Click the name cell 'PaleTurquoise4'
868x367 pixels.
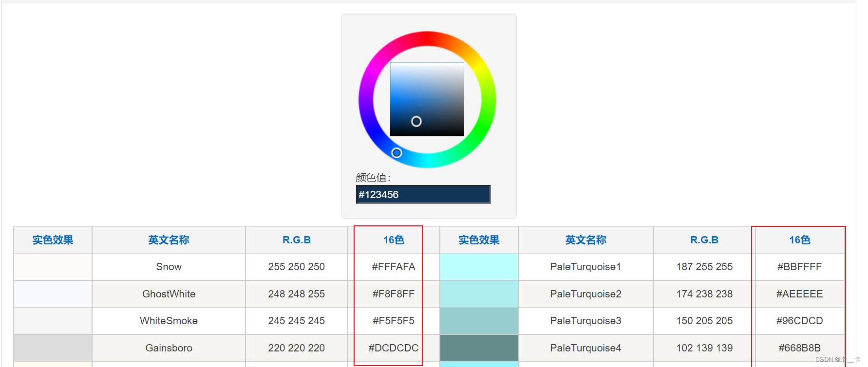585,348
